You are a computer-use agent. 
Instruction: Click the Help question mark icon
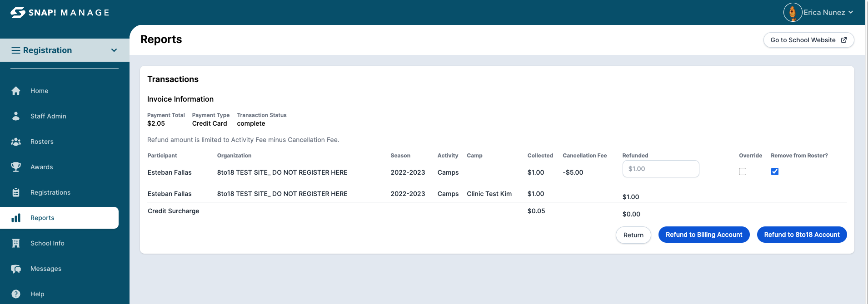click(16, 294)
